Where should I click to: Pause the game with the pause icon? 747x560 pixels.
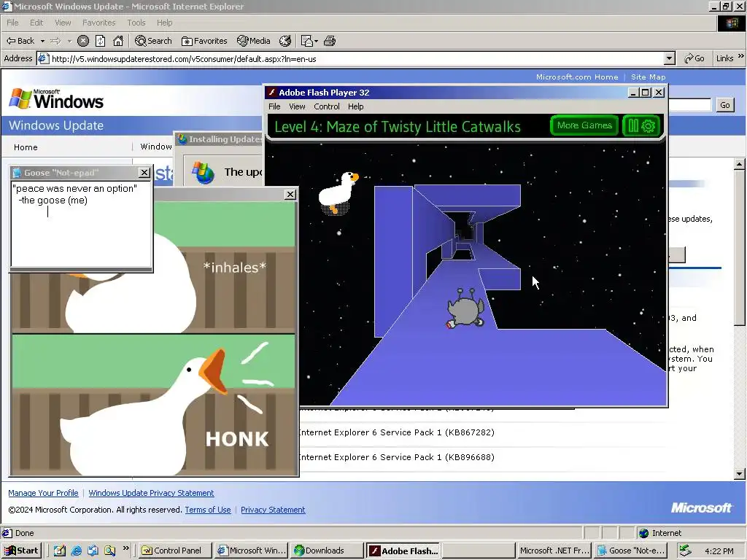click(x=633, y=125)
